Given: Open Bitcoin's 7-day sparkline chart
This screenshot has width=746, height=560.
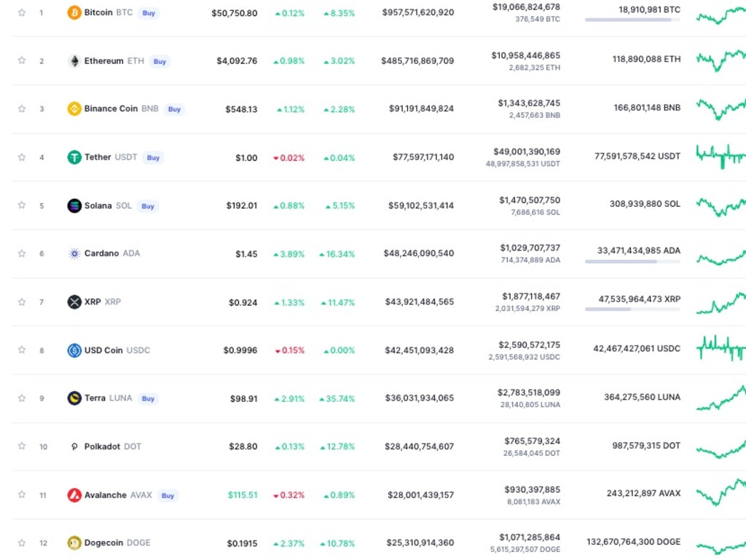Looking at the screenshot, I should click(721, 16).
